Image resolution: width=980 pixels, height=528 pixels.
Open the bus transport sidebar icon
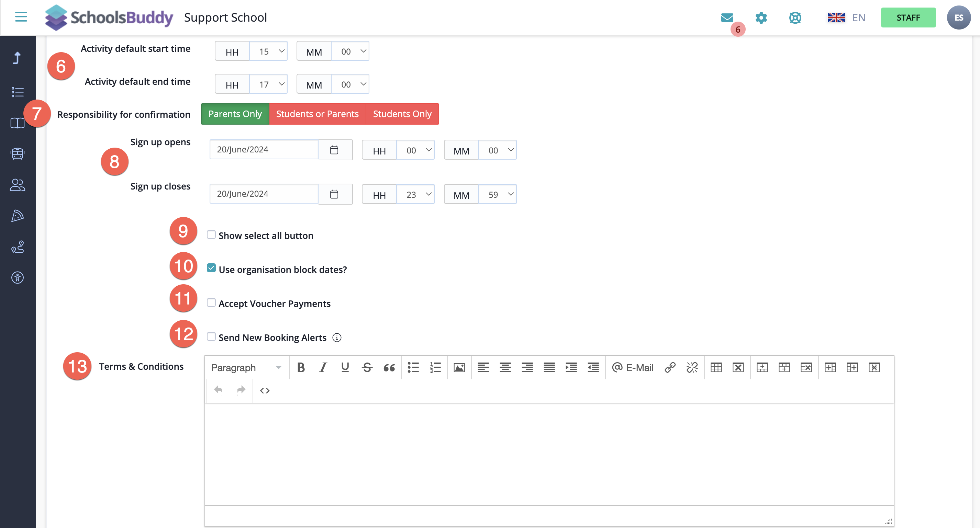(18, 154)
